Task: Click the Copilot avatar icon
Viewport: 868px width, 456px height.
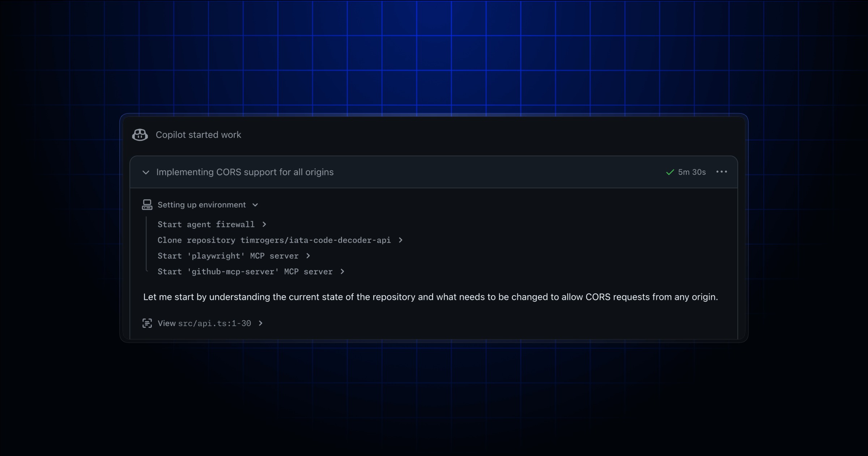Action: point(140,135)
